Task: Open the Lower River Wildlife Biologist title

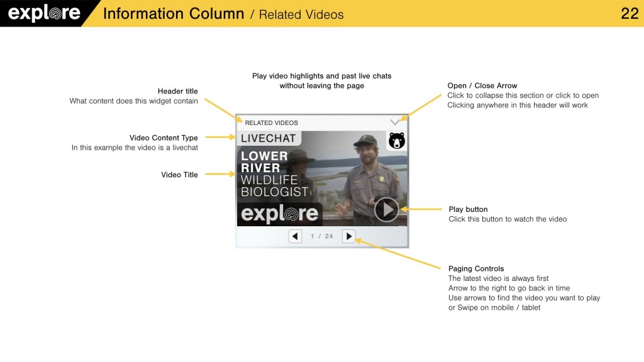Action: [x=274, y=173]
